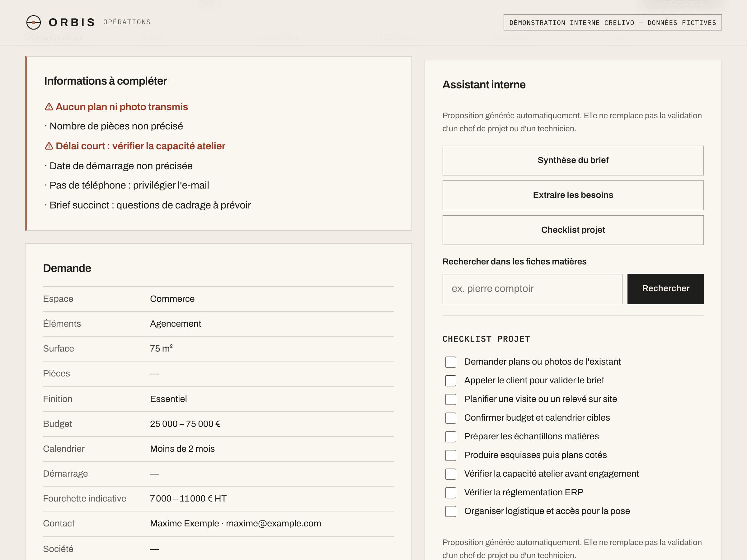Screen dimensions: 747x560
Task: Check 'Appeler le client pour valider le brief'
Action: [450, 380]
